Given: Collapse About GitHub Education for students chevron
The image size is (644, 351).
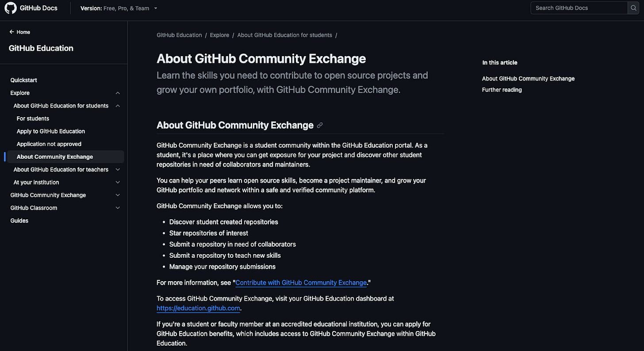Looking at the screenshot, I should pyautogui.click(x=118, y=106).
